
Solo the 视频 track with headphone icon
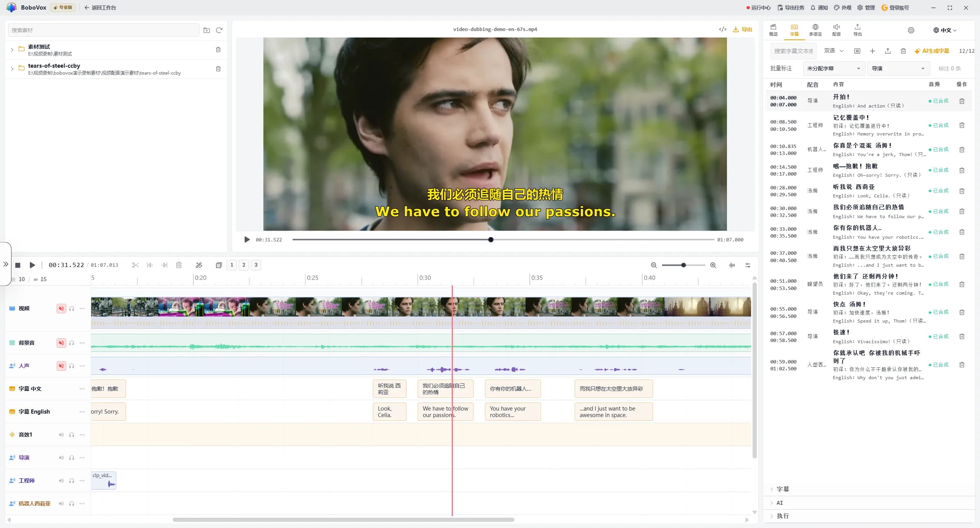click(72, 308)
